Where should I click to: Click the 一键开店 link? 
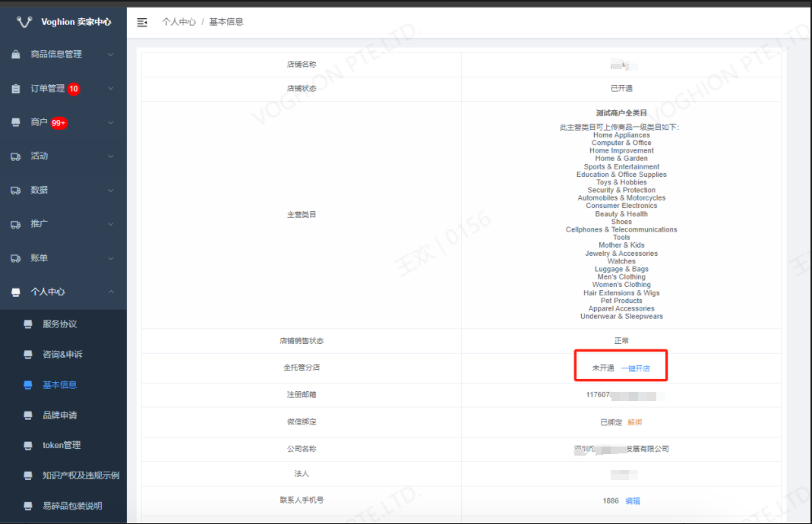click(x=635, y=368)
